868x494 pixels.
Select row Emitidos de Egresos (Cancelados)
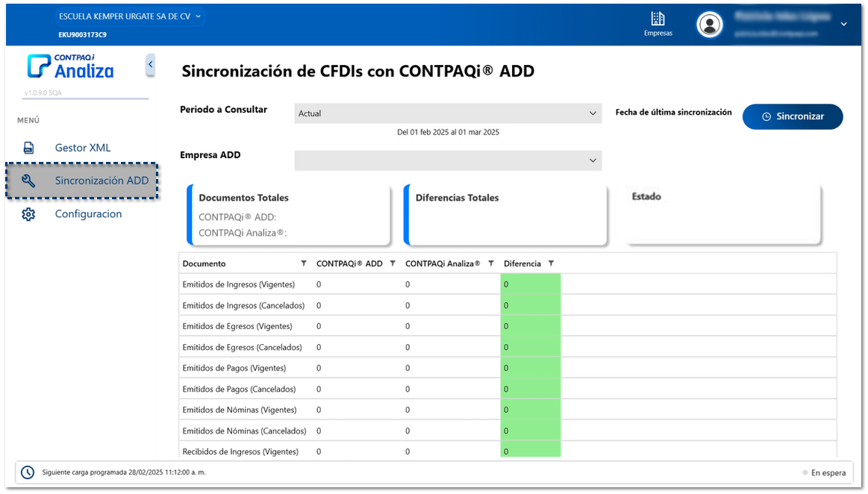click(508, 348)
